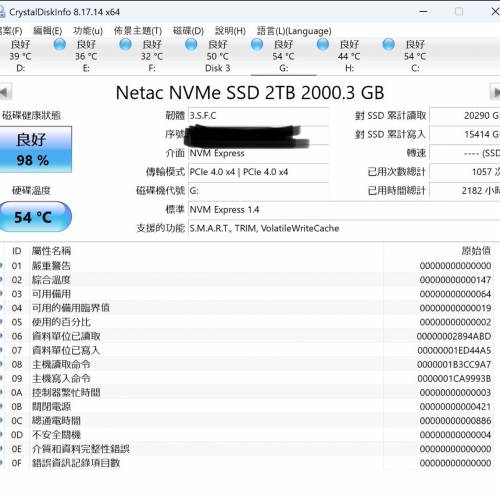Select the Disk 3 50 °C entry
Image resolution: width=500 pixels, height=500 pixels.
tap(218, 56)
